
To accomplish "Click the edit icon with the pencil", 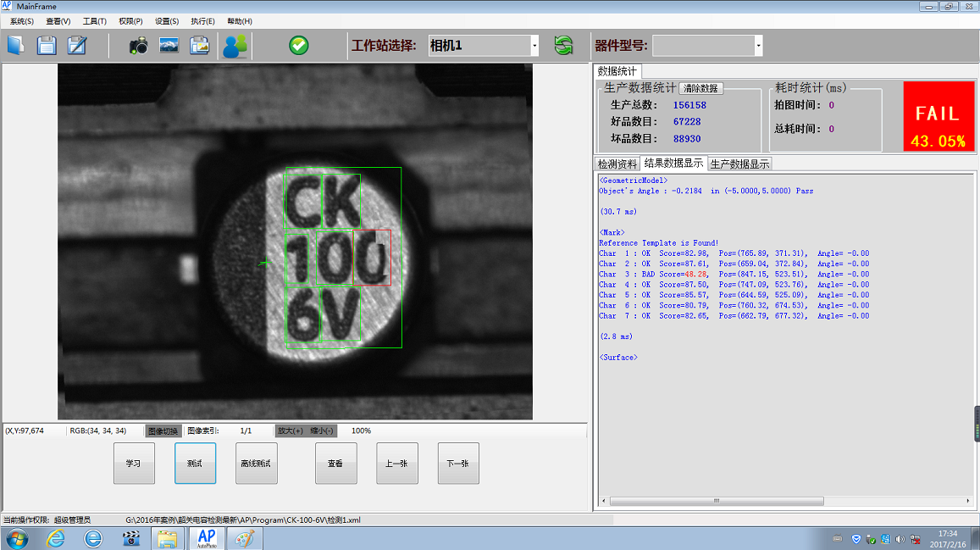I will pos(77,46).
